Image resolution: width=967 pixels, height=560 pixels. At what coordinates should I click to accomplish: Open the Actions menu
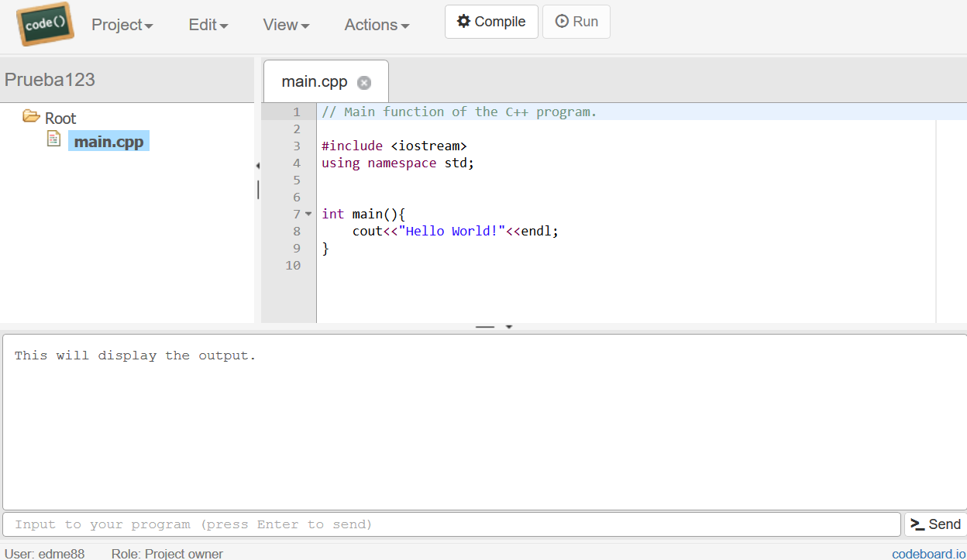point(377,24)
